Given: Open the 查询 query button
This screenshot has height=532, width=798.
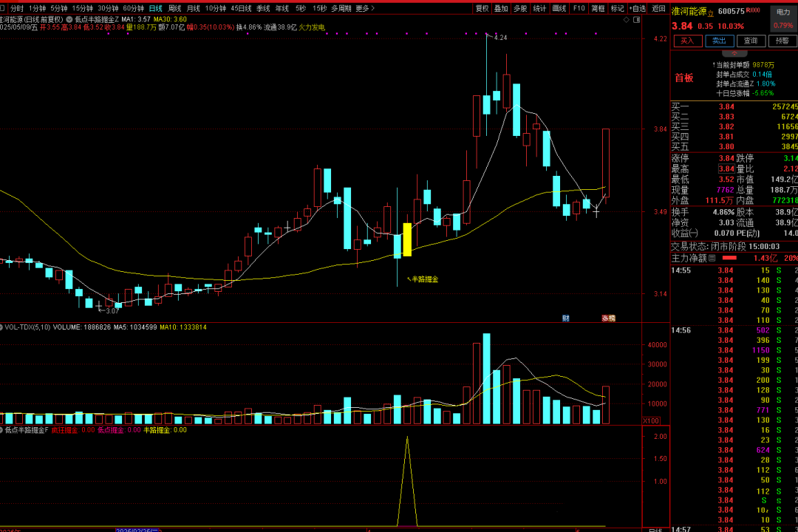Looking at the screenshot, I should pos(750,41).
